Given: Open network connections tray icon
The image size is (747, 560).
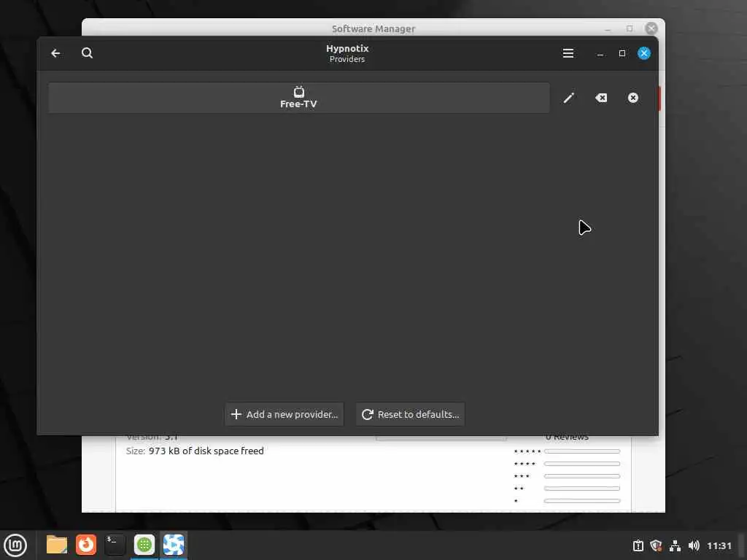Looking at the screenshot, I should 675,545.
